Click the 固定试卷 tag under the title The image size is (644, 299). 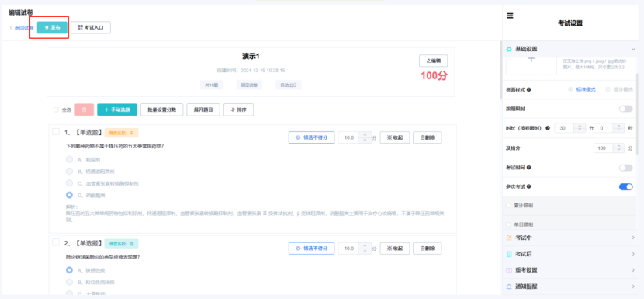249,85
